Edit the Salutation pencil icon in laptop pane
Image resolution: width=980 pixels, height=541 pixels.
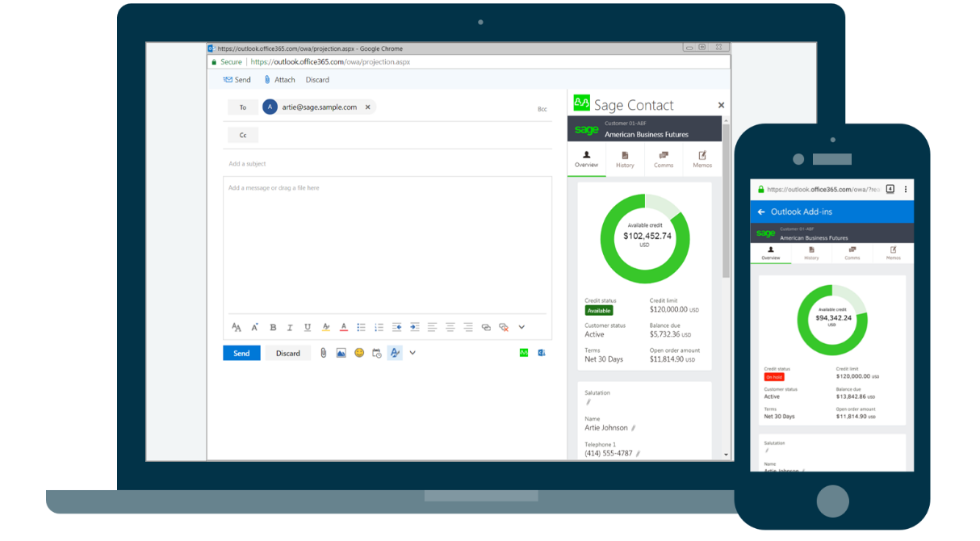[x=588, y=401]
